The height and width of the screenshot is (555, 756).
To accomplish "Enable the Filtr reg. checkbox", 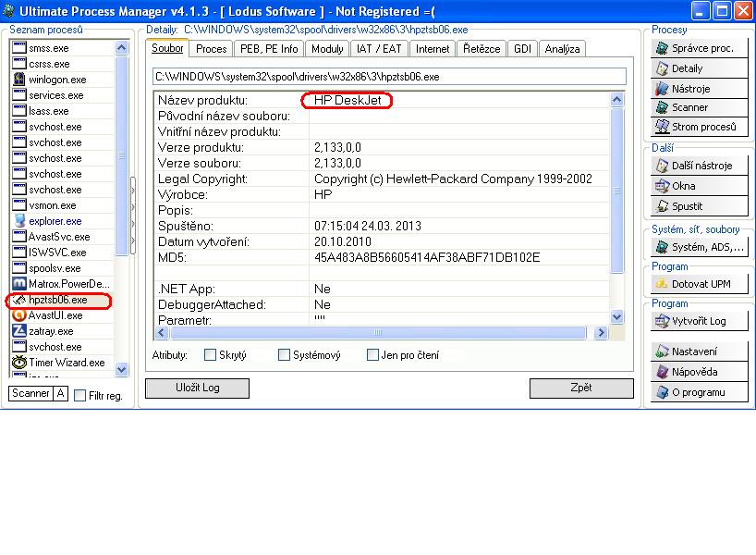I will point(80,396).
